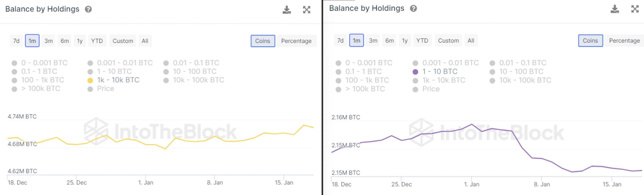The image size is (644, 195).
Task: Download the left chart data
Action: (x=287, y=10)
